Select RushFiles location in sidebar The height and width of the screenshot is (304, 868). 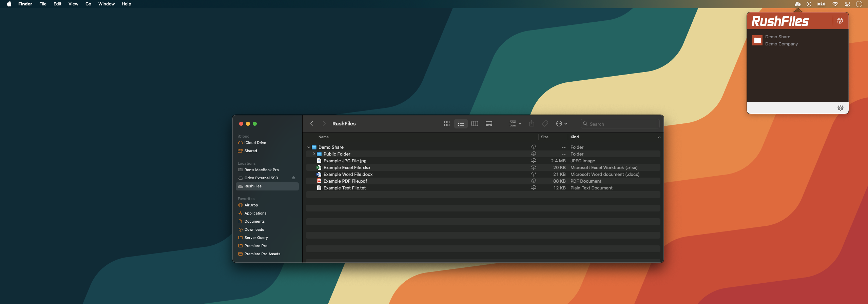tap(267, 186)
